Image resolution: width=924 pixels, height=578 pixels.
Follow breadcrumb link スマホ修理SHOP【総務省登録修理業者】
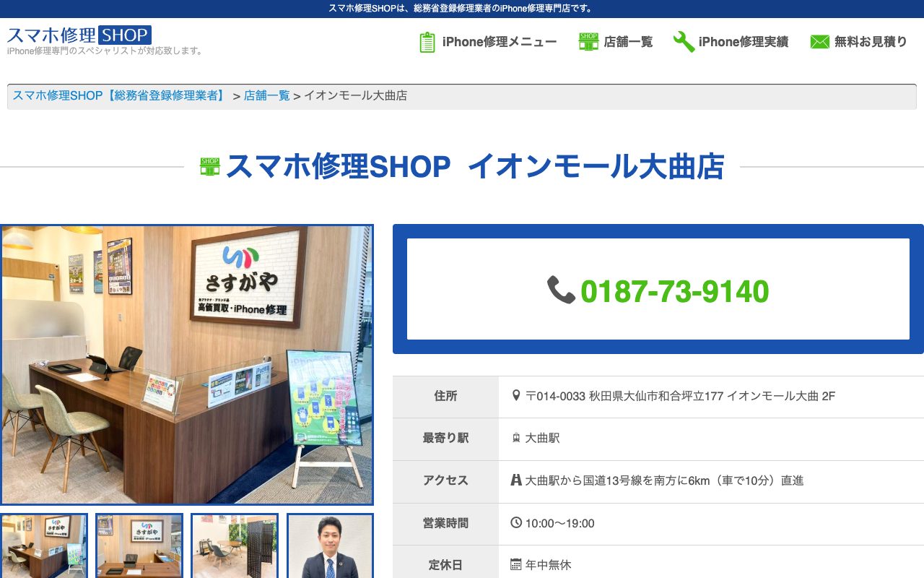pos(120,95)
